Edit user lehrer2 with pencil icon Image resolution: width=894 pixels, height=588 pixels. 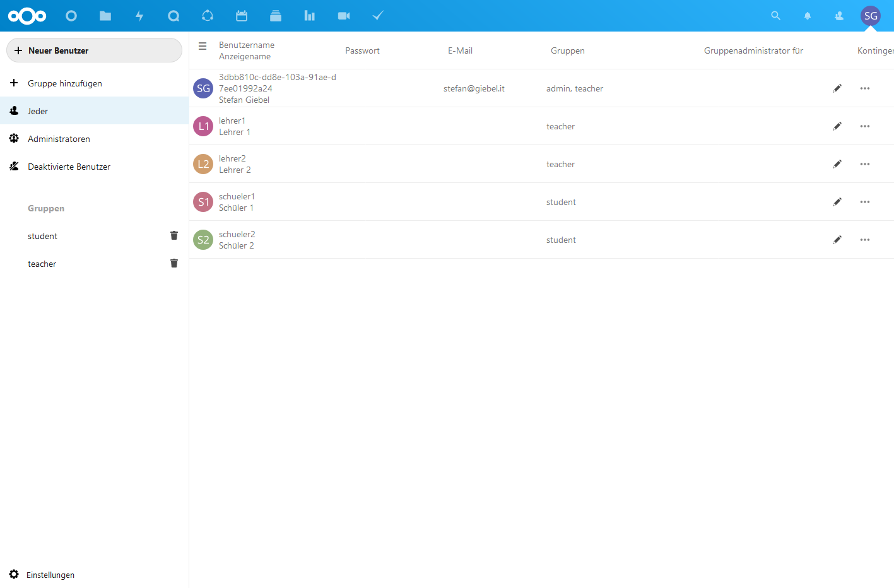click(x=837, y=164)
